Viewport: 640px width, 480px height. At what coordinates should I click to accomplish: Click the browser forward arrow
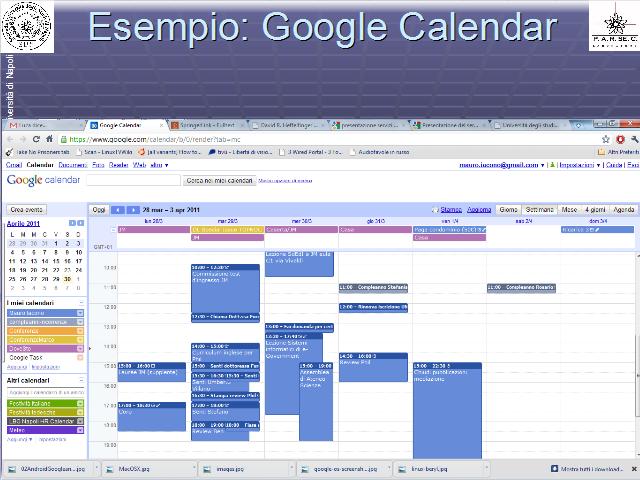tap(22, 139)
